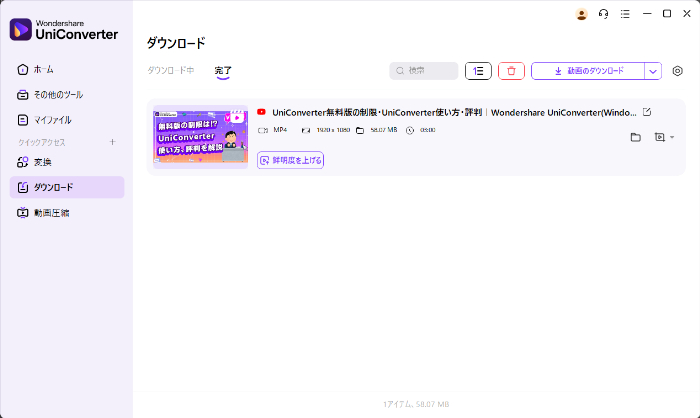Open マイファイル in the sidebar
The image size is (700, 418).
(67, 120)
